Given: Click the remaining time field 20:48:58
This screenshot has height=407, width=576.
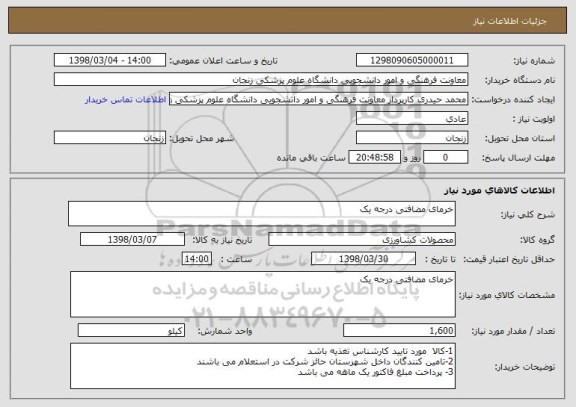Looking at the screenshot, I should coord(374,158).
